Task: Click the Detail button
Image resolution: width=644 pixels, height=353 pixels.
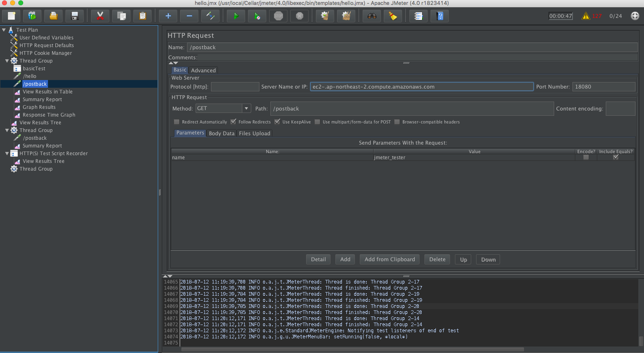Action: [x=318, y=260]
